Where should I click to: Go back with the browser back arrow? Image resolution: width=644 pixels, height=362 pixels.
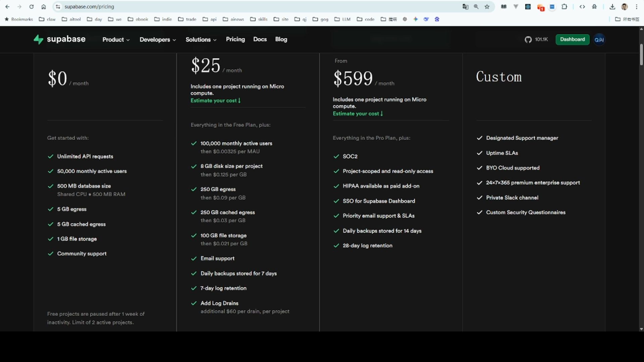(7, 7)
